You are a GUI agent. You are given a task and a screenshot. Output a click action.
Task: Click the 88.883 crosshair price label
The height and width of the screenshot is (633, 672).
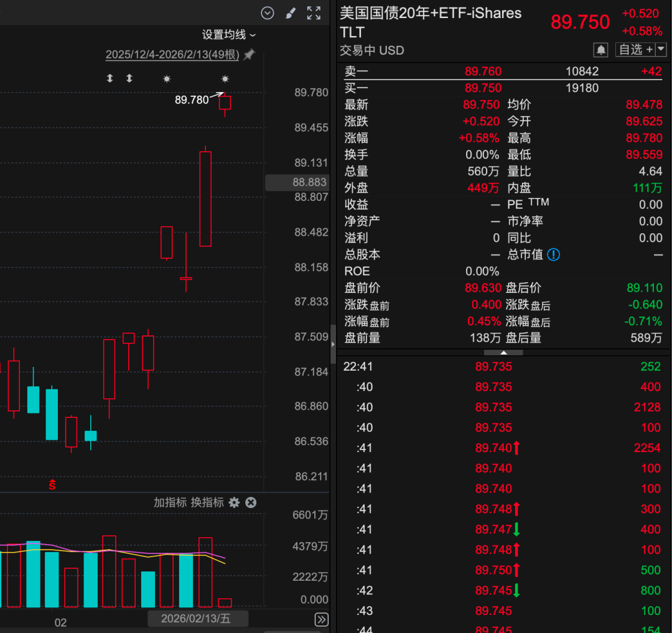point(297,182)
